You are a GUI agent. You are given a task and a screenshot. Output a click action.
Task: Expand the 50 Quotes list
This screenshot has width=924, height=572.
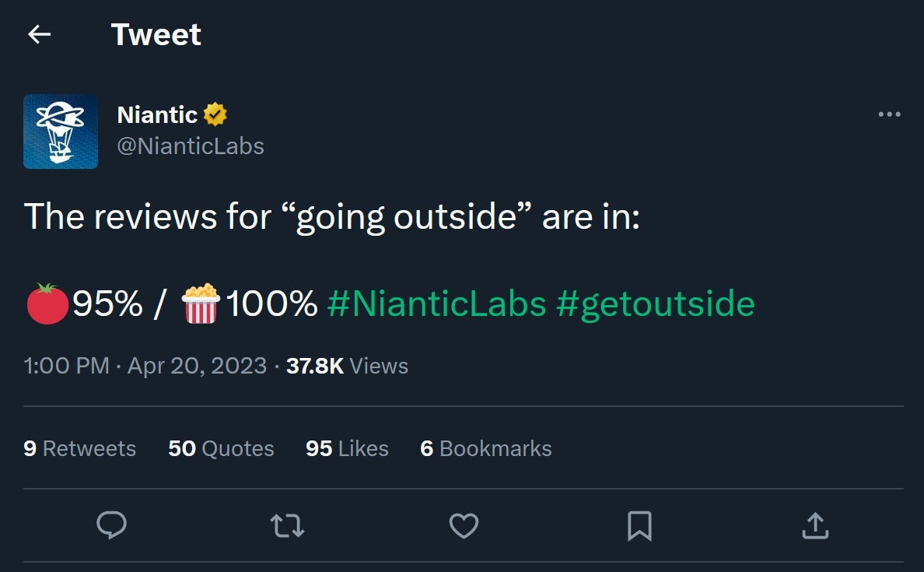221,448
